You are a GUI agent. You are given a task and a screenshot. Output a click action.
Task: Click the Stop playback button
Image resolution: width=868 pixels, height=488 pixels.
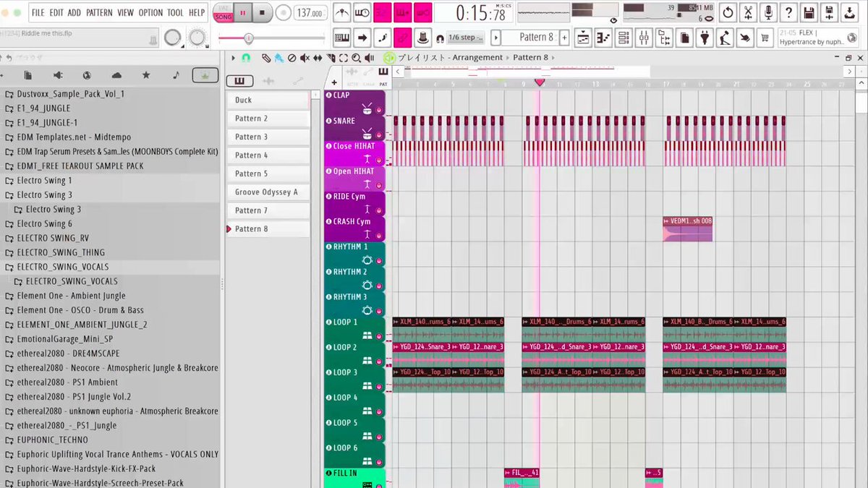tap(262, 12)
